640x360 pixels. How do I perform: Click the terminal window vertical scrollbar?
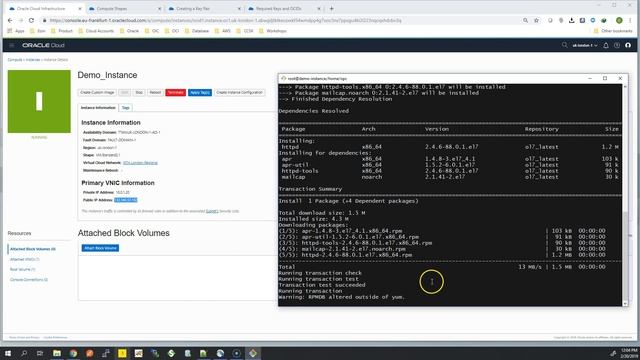(x=625, y=256)
